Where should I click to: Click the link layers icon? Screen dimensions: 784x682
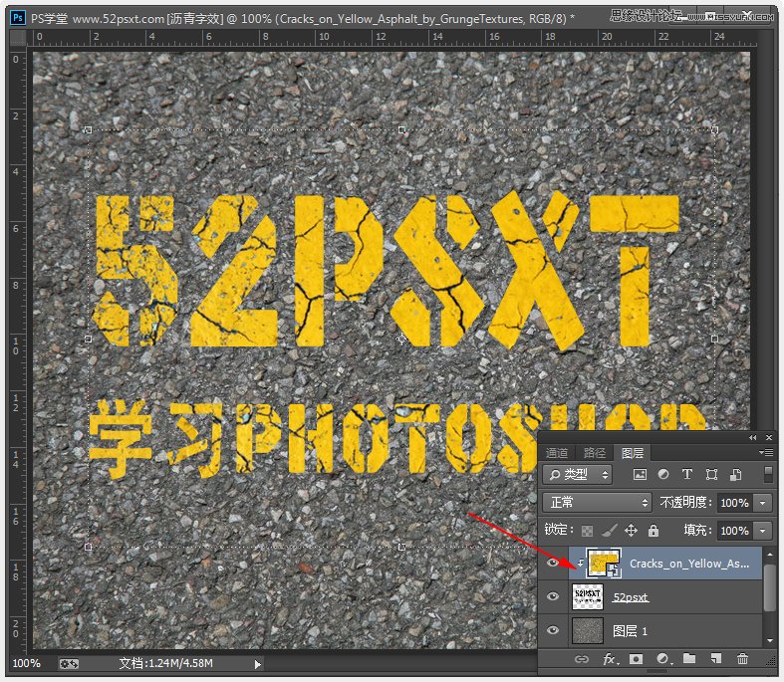pos(582,659)
